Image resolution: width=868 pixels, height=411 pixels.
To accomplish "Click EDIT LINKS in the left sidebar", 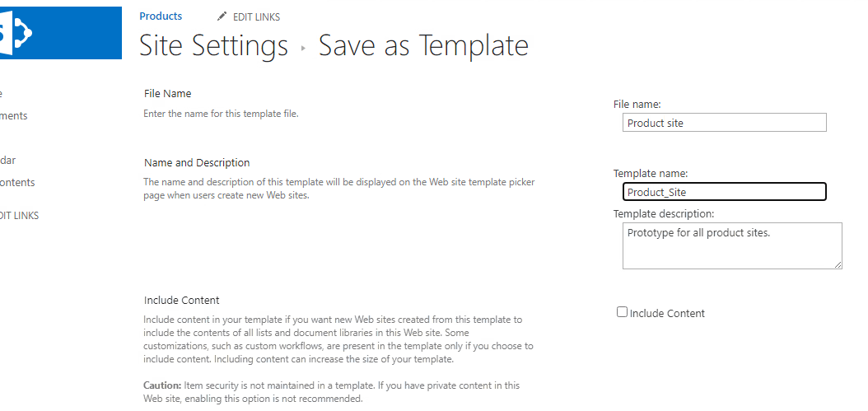I will [x=19, y=216].
